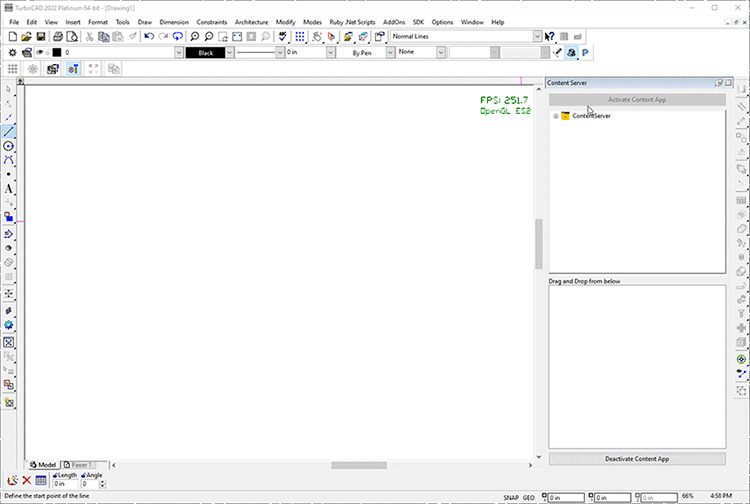
Task: Open the line width 0 in dropdown
Action: pos(331,53)
